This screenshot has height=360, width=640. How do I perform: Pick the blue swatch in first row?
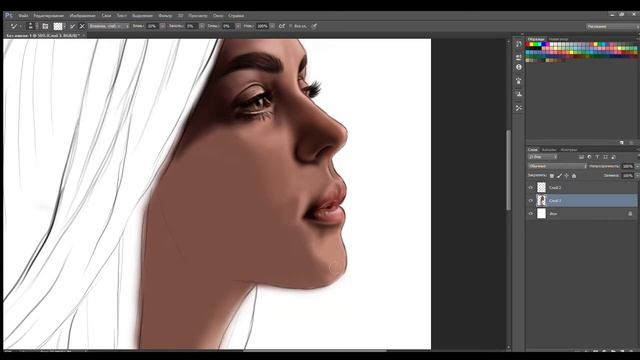pos(543,44)
